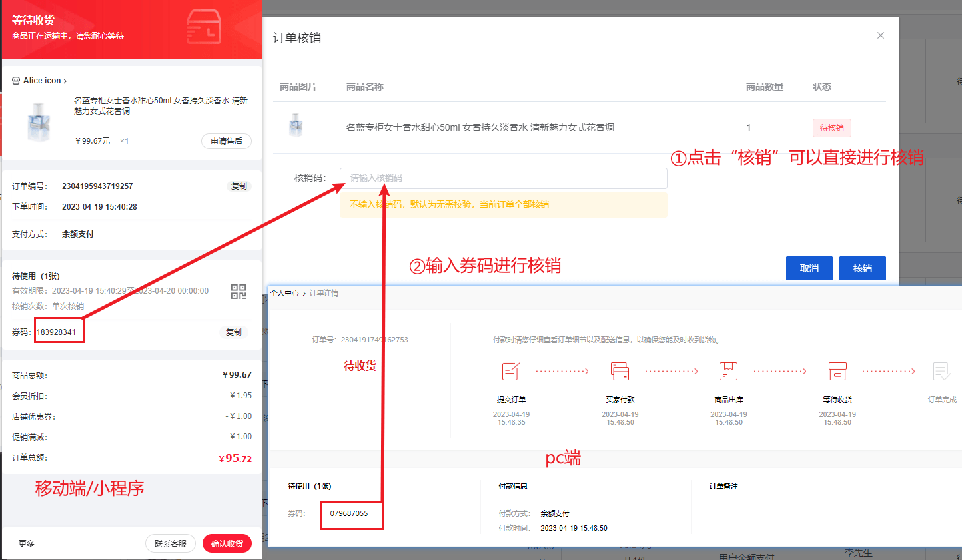Image resolution: width=962 pixels, height=560 pixels.
Task: Click the 商品名称 column header
Action: click(365, 87)
